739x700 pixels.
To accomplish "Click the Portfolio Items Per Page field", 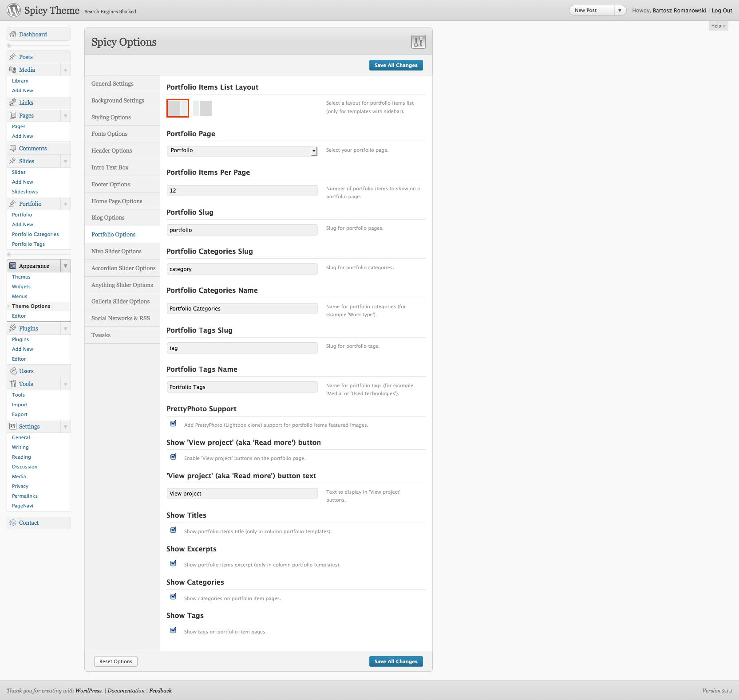I will (242, 191).
